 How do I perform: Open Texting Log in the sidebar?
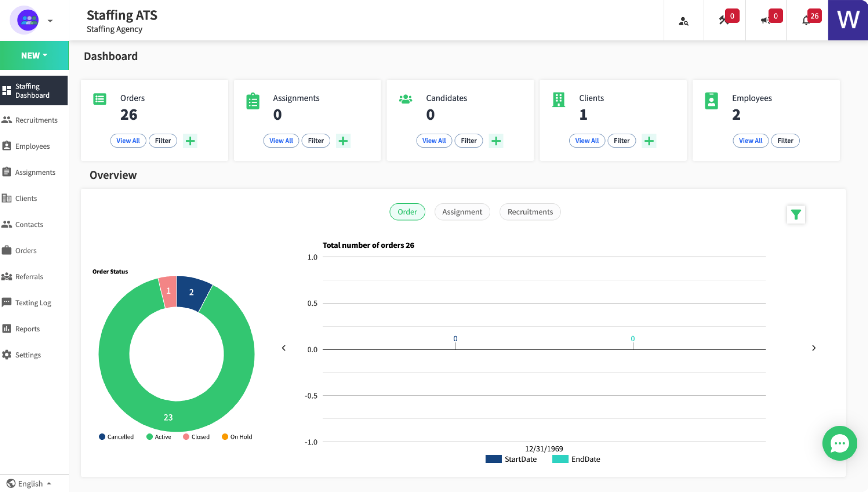point(33,302)
